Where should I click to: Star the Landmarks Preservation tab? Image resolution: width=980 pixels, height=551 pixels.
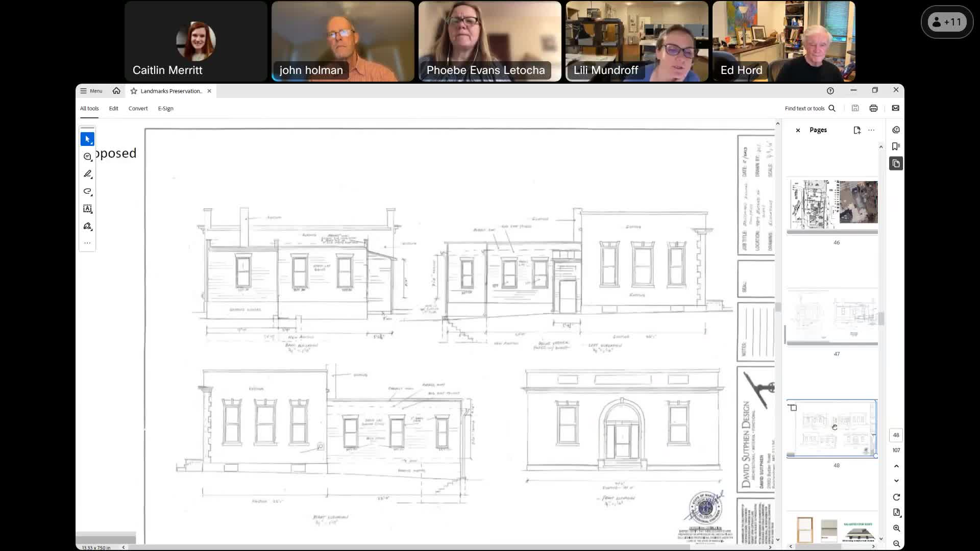point(134,91)
